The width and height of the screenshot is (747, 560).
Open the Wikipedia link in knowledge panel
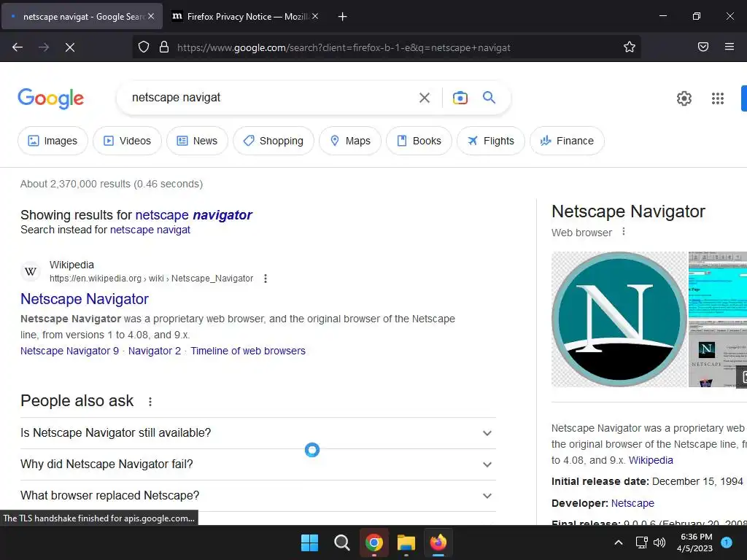pyautogui.click(x=651, y=461)
